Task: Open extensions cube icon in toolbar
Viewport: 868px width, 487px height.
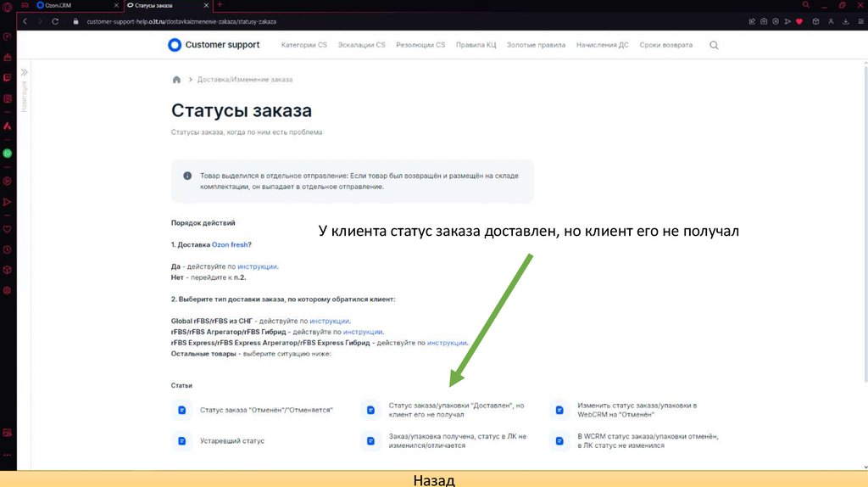Action: click(x=816, y=21)
